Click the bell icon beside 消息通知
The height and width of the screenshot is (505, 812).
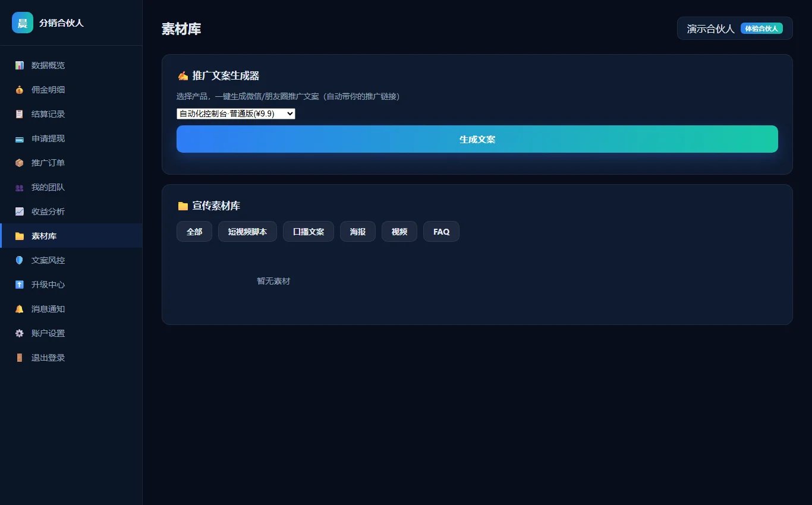(20, 309)
